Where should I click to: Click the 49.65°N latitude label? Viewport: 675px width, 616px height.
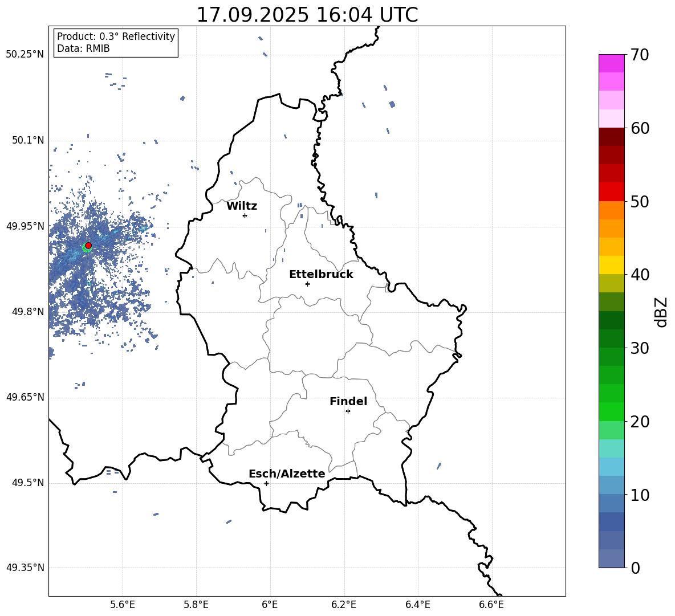(x=25, y=397)
